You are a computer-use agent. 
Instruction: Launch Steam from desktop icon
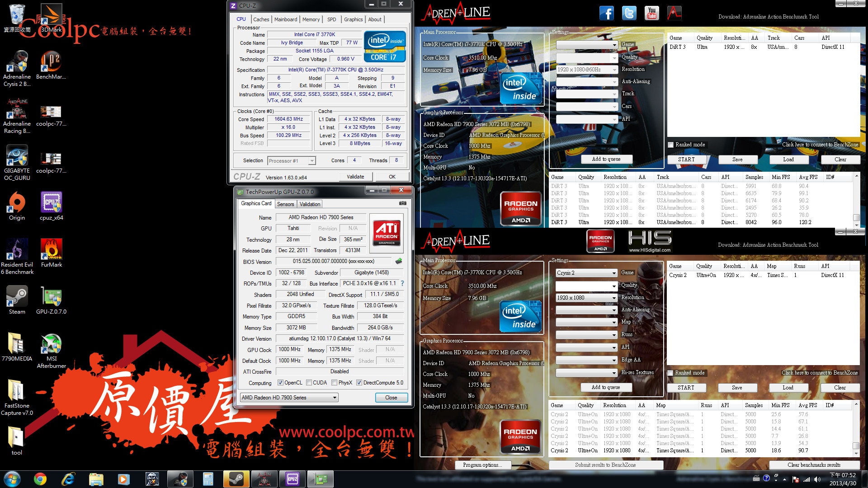pos(17,300)
